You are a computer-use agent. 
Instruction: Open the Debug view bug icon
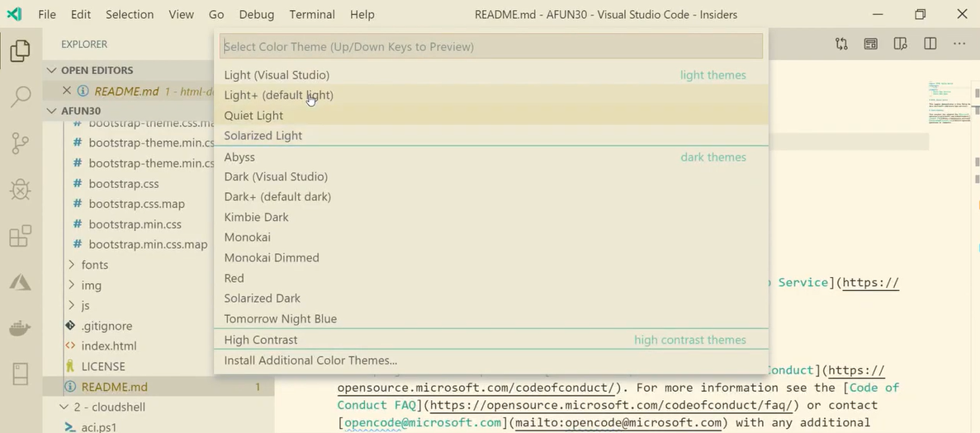pyautogui.click(x=21, y=190)
